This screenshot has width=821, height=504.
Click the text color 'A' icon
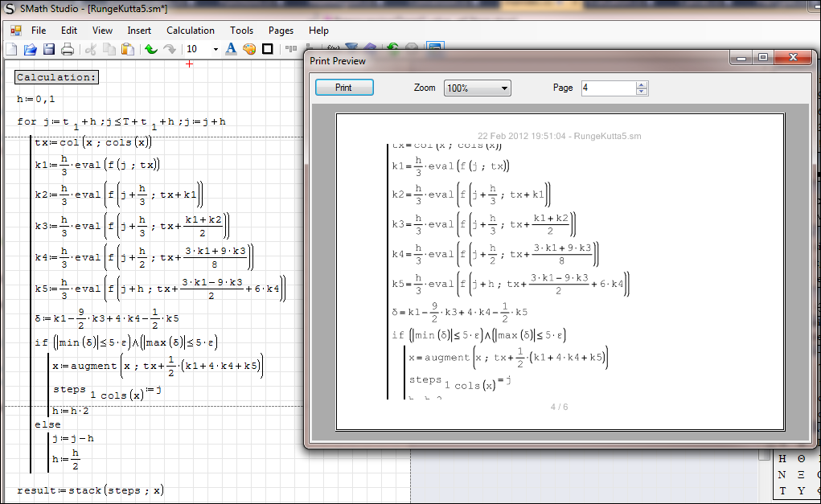231,49
